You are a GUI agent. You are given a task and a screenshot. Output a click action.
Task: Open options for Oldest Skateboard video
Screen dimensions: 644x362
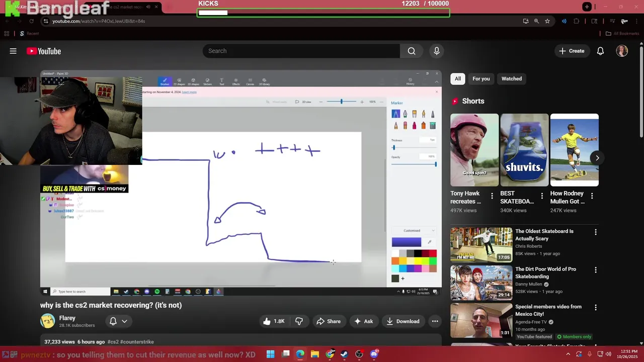point(596,232)
